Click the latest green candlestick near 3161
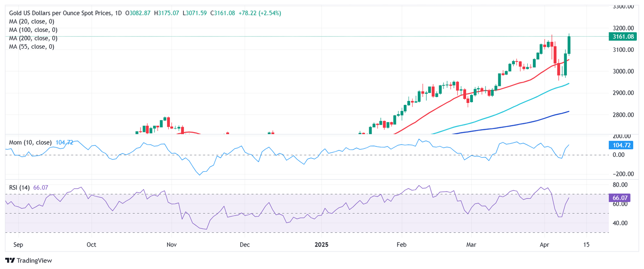The image size is (644, 269). 569,45
